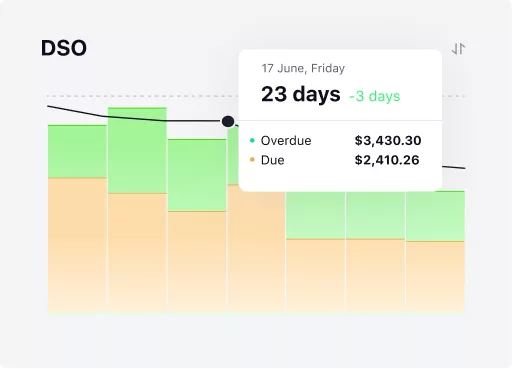Viewport: 512px width, 369px height.
Task: Click the last bar's green overdue segment
Action: pos(435,216)
